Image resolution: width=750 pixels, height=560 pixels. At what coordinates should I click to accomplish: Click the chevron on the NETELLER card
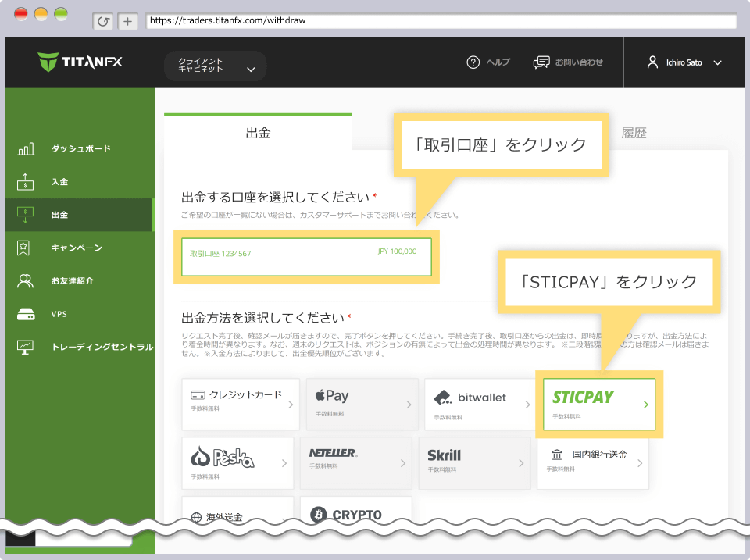point(403,463)
